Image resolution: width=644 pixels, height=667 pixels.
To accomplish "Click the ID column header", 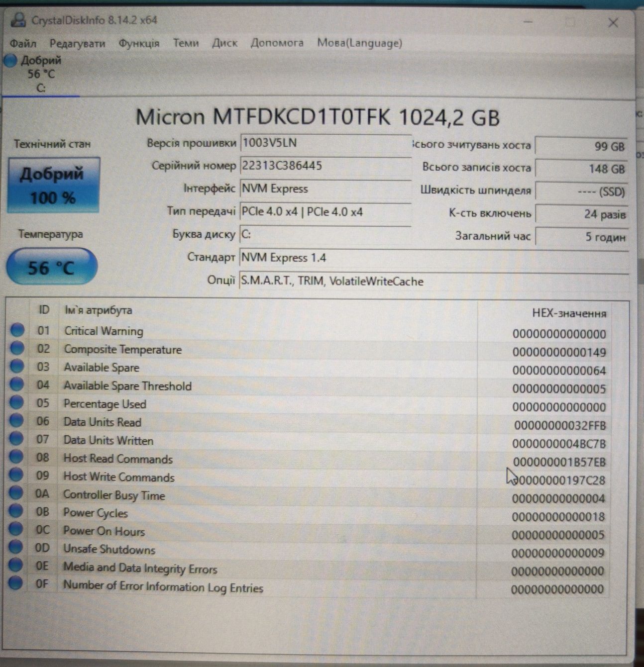I will (44, 310).
